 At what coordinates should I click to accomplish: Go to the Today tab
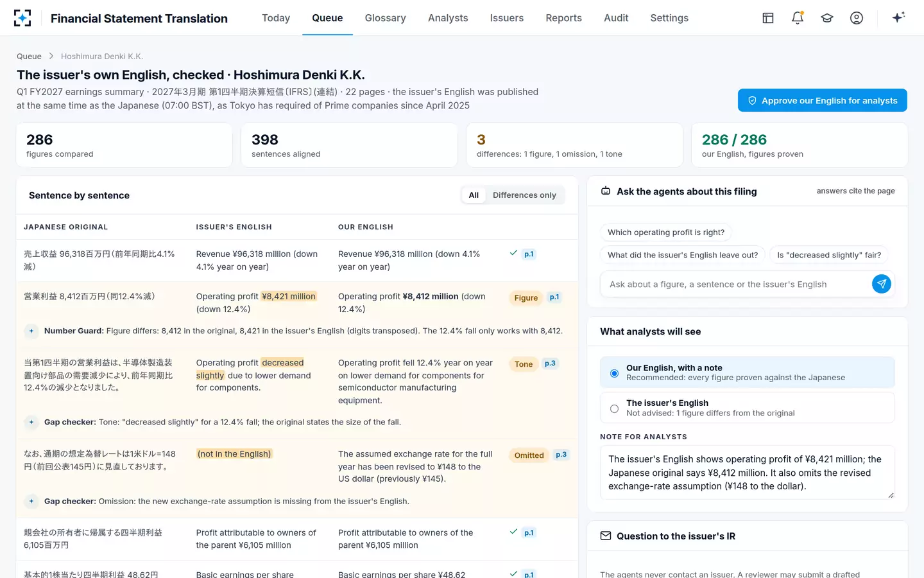pyautogui.click(x=276, y=18)
